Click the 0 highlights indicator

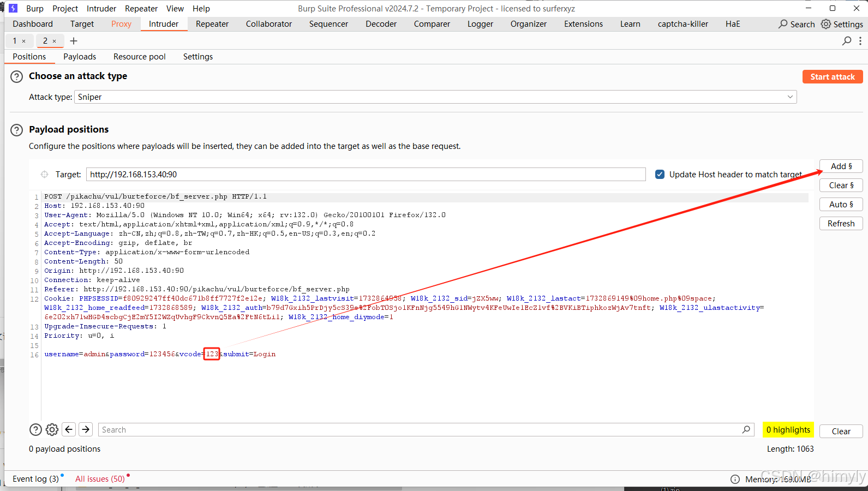pyautogui.click(x=788, y=430)
